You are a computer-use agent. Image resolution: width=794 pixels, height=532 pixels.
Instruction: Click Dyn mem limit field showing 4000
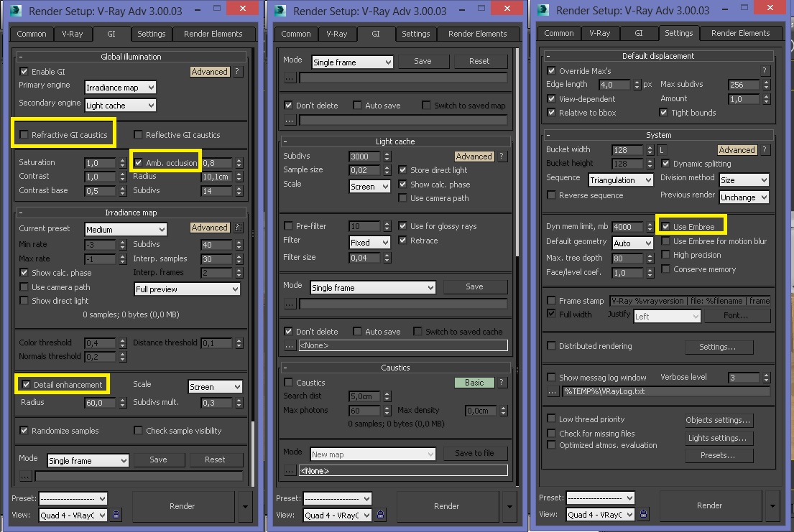628,227
